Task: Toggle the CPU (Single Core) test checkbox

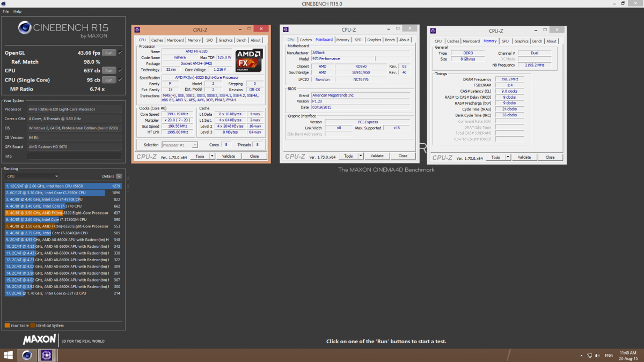Action: 120,79
